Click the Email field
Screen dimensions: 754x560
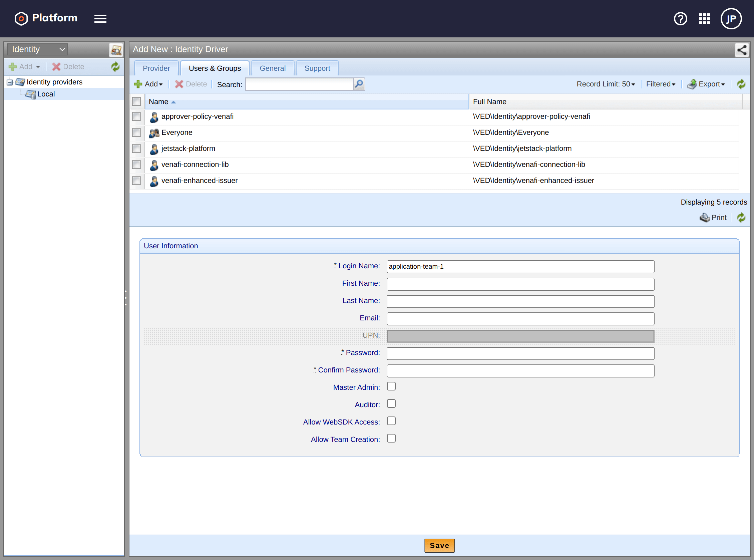coord(520,319)
